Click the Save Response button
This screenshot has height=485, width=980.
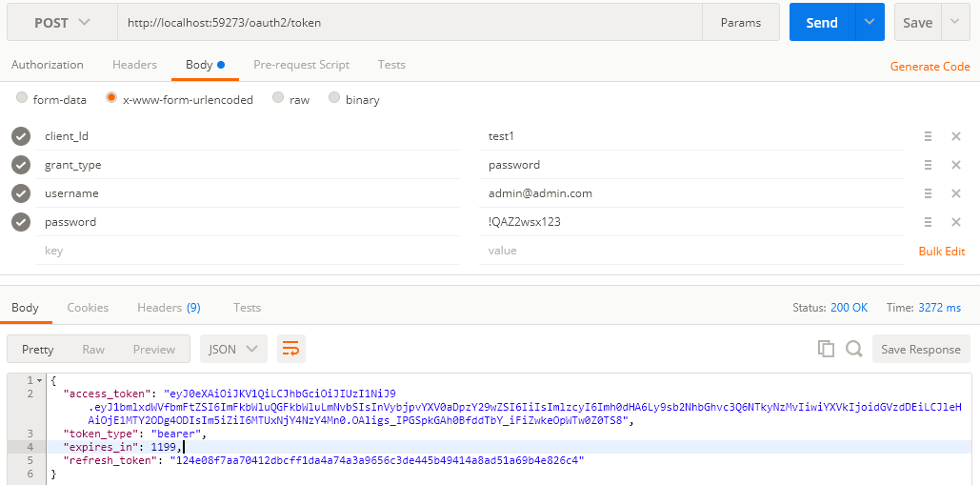point(921,350)
